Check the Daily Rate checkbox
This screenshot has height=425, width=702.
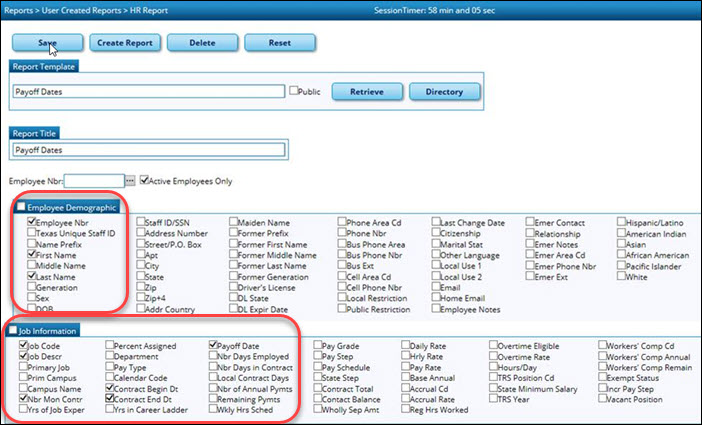click(406, 344)
